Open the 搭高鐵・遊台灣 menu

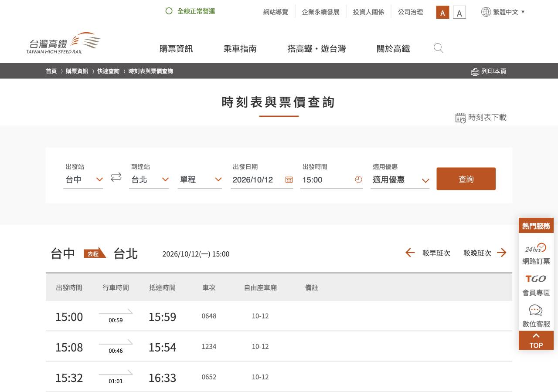[317, 49]
